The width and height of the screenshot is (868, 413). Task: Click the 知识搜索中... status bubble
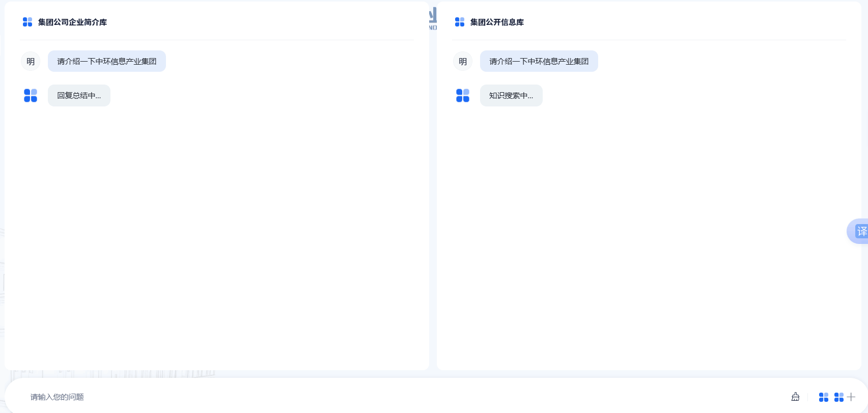coord(511,95)
